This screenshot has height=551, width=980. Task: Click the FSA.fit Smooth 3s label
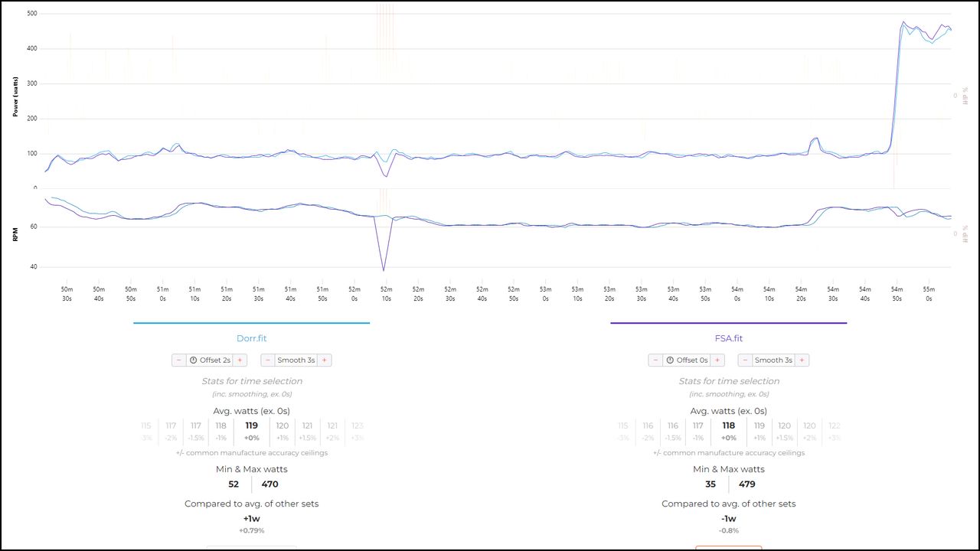[x=773, y=360]
